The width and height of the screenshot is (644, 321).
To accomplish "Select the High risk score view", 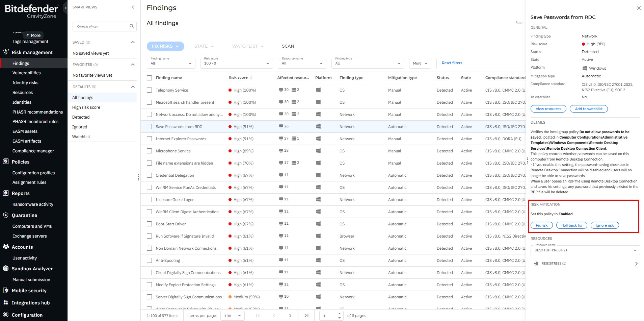I will [x=86, y=107].
